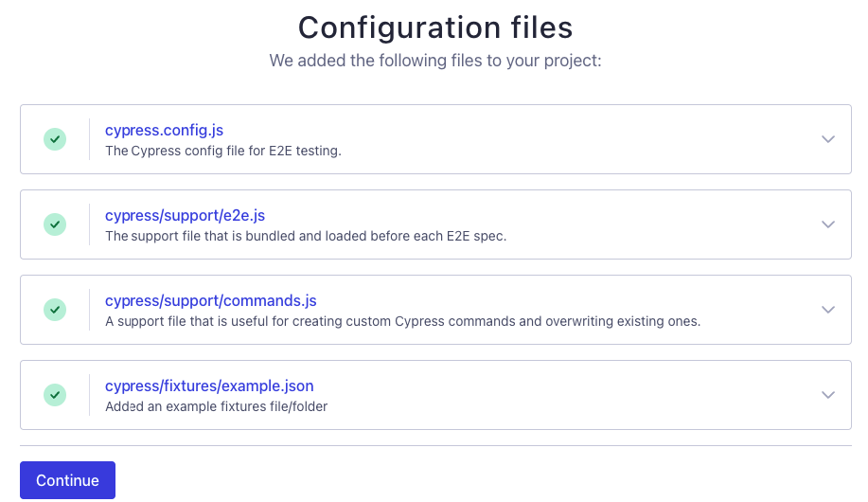
Task: Expand the cypress/fixtures/example.json row chevron
Action: (827, 395)
